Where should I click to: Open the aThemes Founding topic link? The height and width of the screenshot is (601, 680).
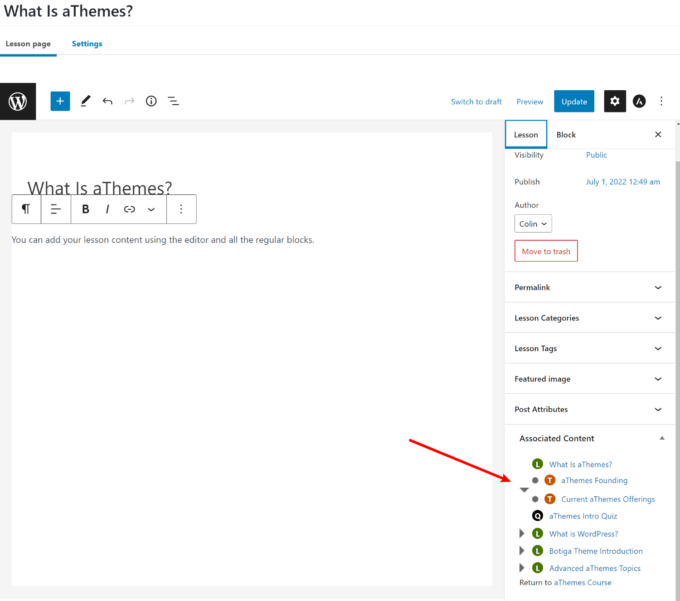click(594, 480)
